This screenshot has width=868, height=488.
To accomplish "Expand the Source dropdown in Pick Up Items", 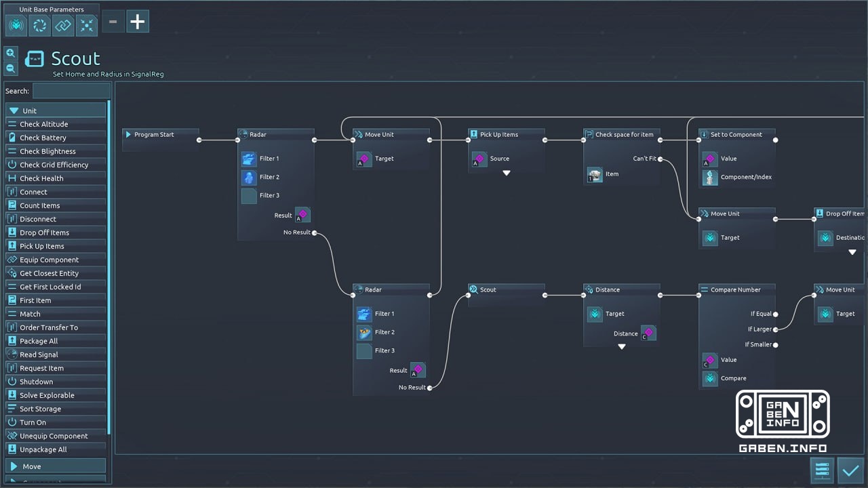I will coord(506,173).
